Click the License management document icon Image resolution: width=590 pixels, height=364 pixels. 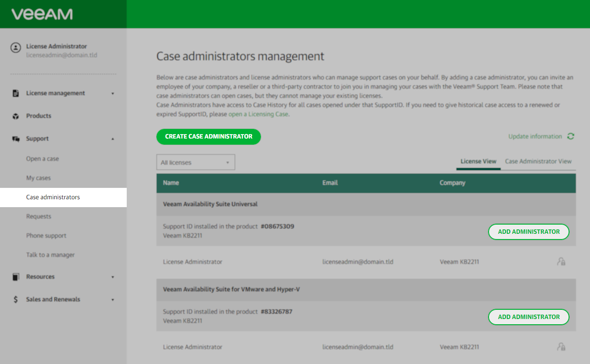pyautogui.click(x=16, y=93)
